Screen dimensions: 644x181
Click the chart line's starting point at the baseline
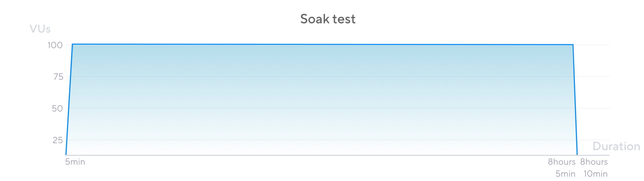[66, 155]
